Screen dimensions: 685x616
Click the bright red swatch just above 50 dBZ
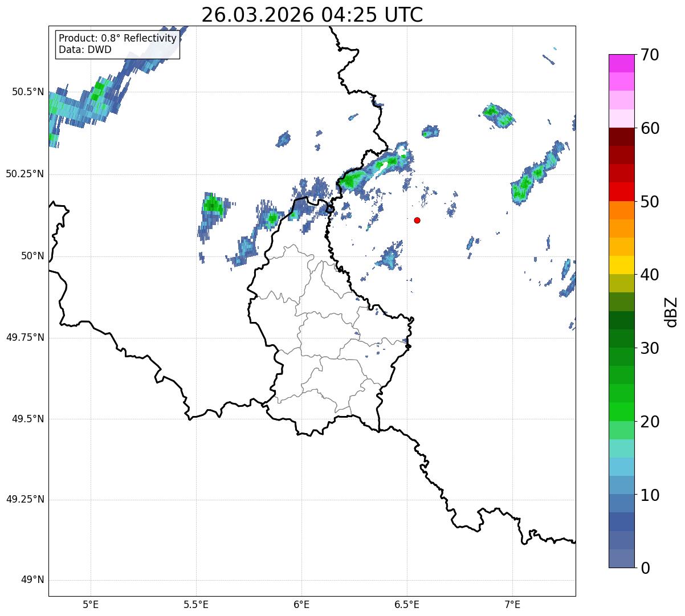pyautogui.click(x=622, y=191)
